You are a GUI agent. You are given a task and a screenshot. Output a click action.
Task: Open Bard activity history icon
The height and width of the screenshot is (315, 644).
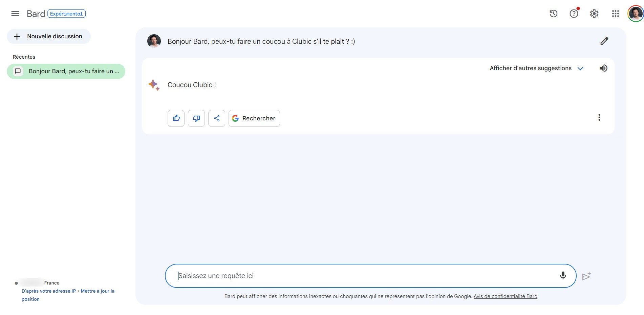[x=553, y=14]
